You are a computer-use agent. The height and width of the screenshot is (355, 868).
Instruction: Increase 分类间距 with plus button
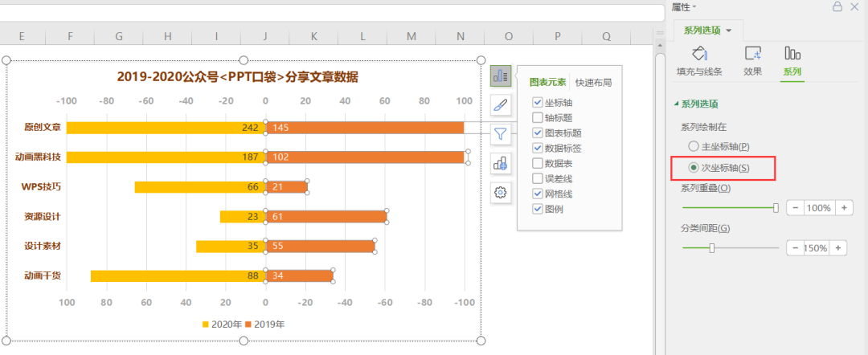pos(838,247)
